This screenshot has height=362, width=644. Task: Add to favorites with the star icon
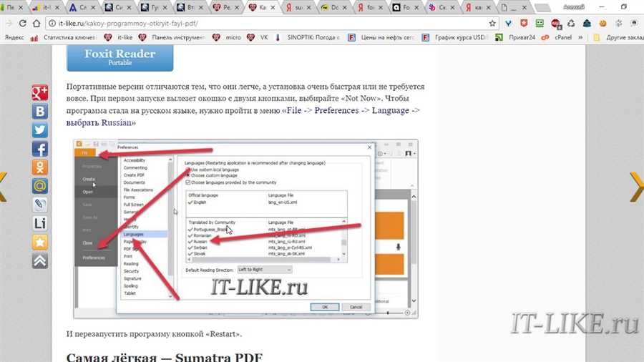(39, 242)
